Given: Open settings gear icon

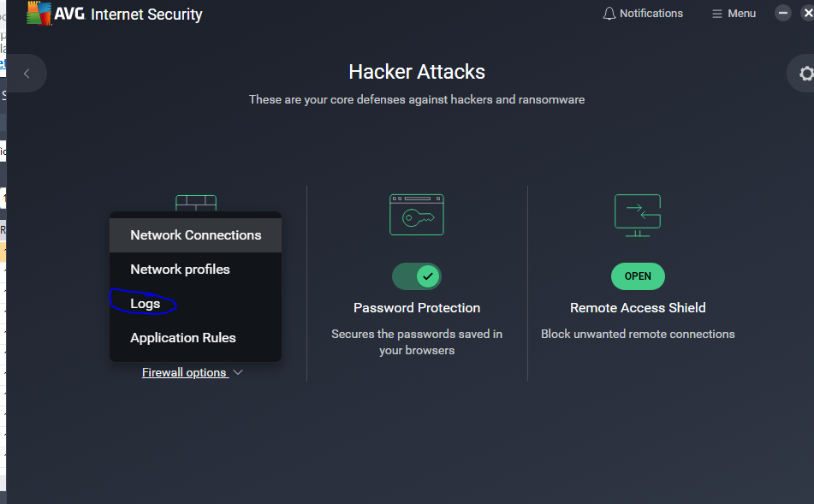Looking at the screenshot, I should click(x=805, y=74).
